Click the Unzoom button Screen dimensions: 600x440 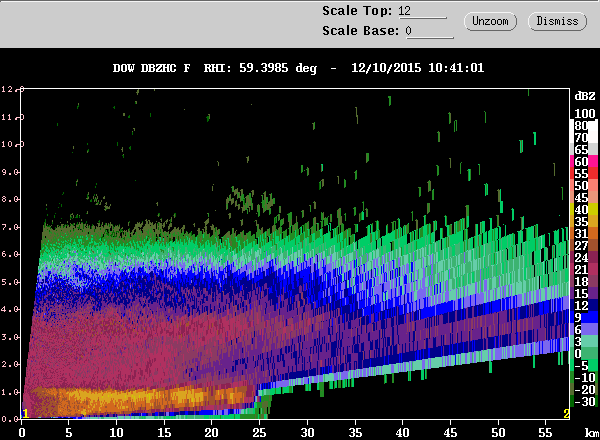tap(490, 21)
